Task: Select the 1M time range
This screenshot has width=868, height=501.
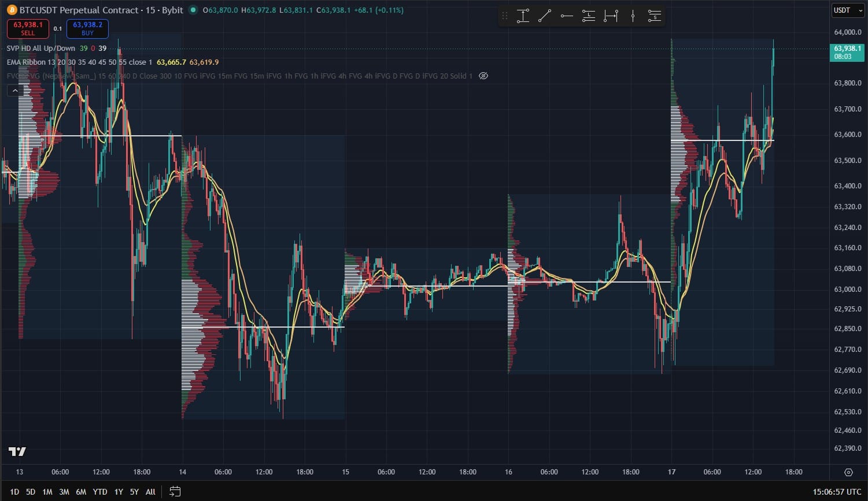Action: coord(47,492)
